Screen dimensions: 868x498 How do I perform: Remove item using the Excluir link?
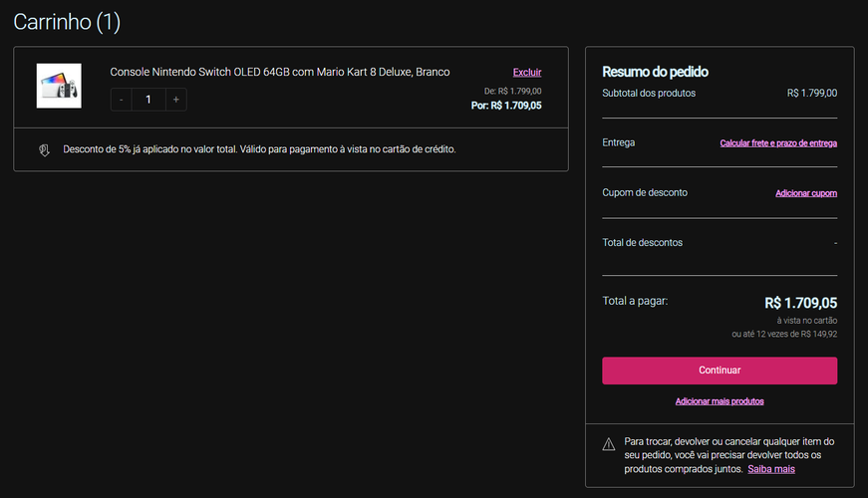[x=527, y=73]
